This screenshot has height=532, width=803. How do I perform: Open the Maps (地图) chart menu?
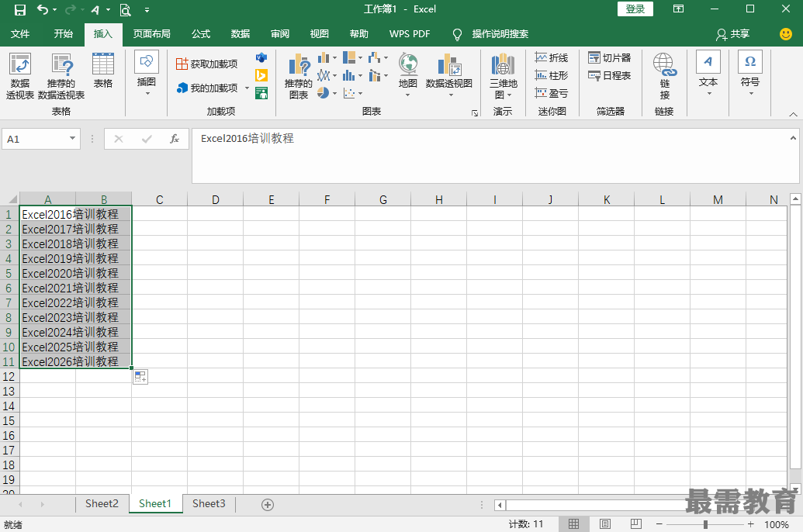[x=408, y=74]
